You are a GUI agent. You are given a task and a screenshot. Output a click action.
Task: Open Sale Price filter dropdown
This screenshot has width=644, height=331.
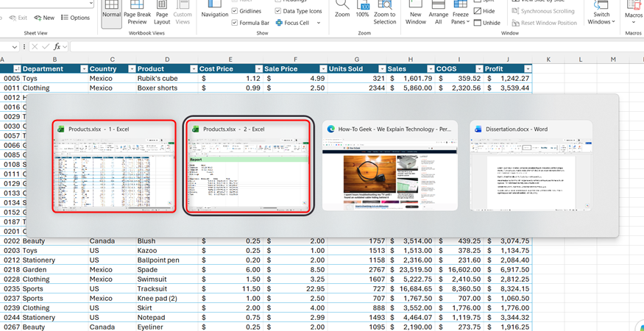[x=324, y=69]
